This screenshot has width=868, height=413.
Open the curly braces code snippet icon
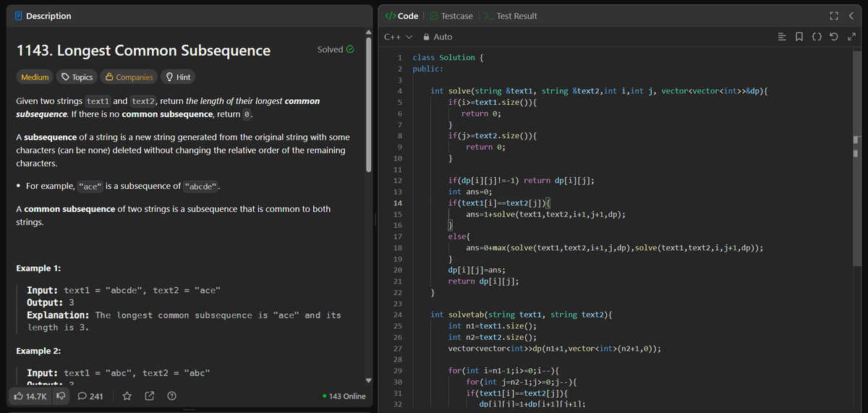click(818, 37)
